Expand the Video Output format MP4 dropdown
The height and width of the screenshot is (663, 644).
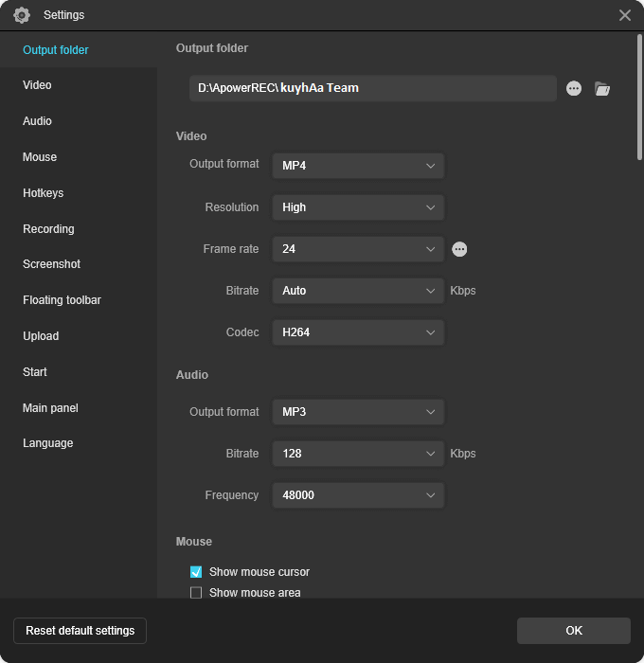(358, 166)
